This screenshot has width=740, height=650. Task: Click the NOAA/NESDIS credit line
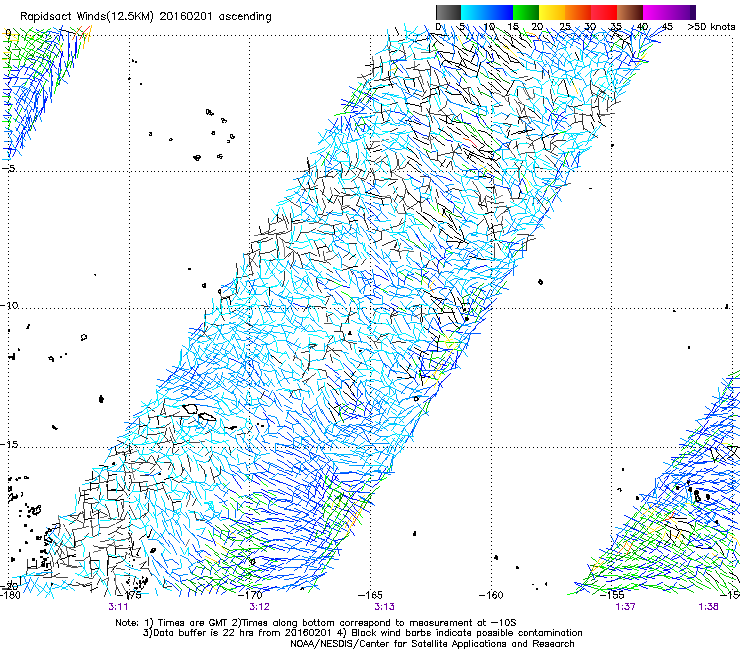point(432,644)
